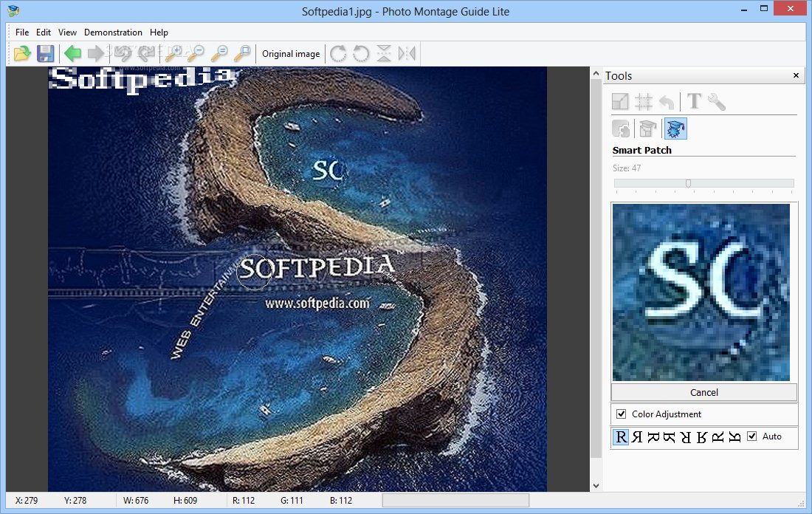
Task: Click the fit-to-window magnifier icon
Action: pyautogui.click(x=242, y=53)
